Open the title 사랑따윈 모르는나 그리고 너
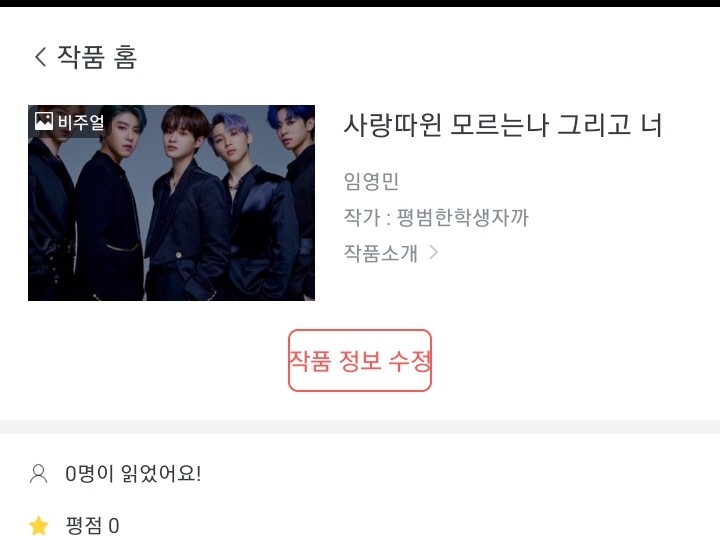This screenshot has height=540, width=720. click(x=503, y=124)
